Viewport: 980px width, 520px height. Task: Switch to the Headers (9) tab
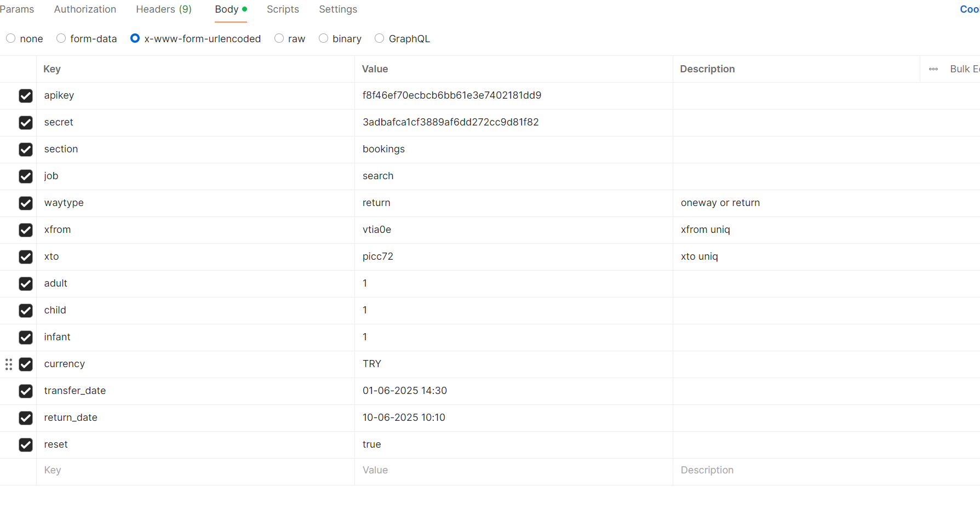(x=163, y=9)
